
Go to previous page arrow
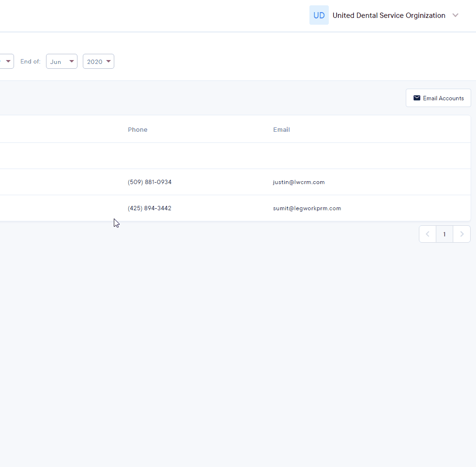428,234
